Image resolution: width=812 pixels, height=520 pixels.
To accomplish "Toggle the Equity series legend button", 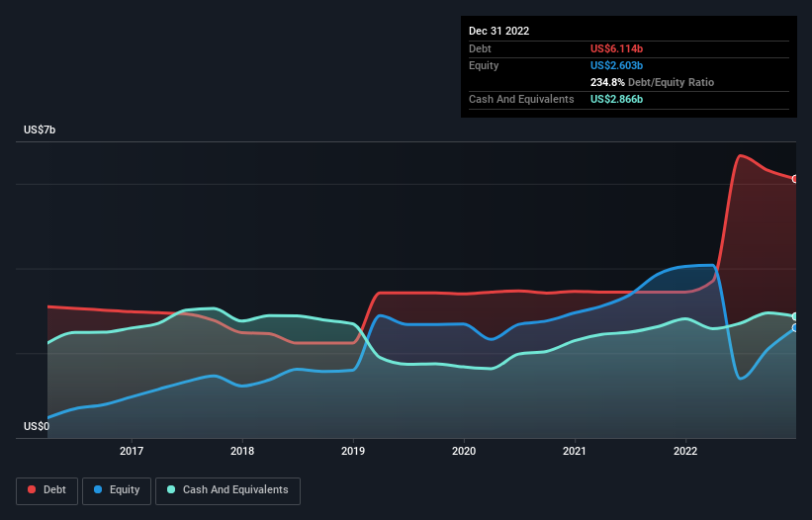I will pos(117,490).
